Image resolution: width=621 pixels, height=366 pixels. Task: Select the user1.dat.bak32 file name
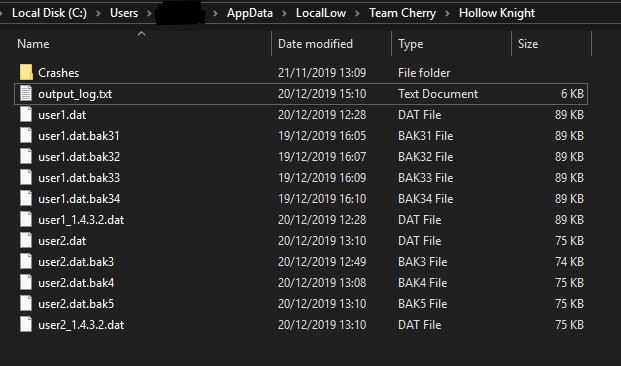tap(79, 157)
